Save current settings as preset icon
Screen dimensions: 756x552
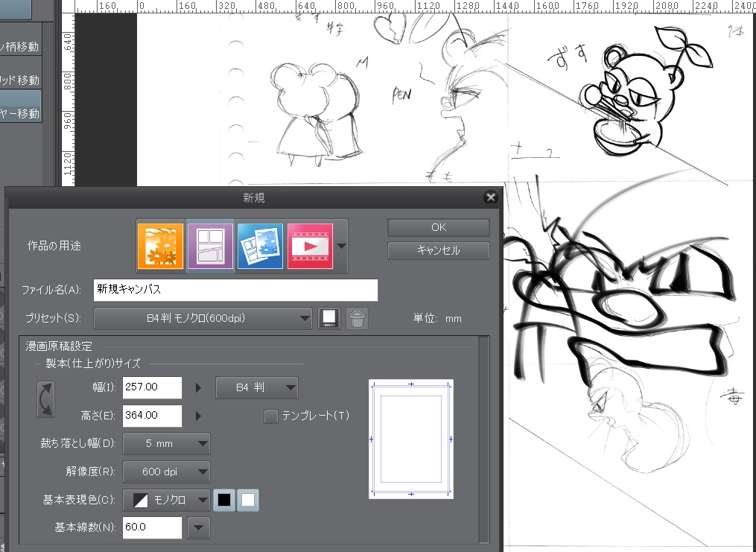(x=329, y=318)
